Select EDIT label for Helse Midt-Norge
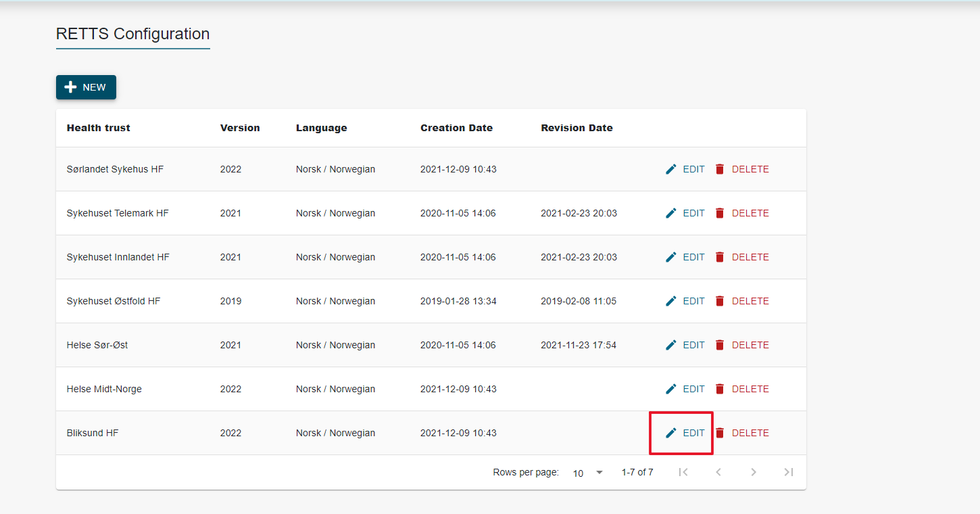Image resolution: width=980 pixels, height=514 pixels. coord(693,389)
